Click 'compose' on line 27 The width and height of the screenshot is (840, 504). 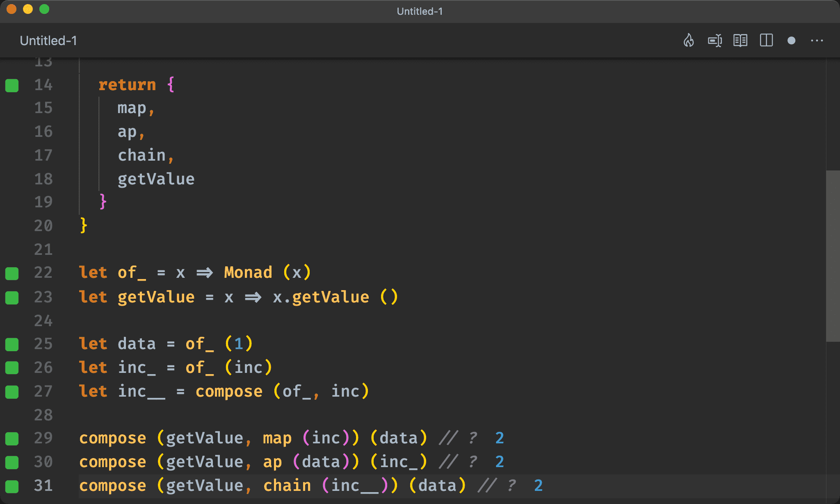click(229, 391)
